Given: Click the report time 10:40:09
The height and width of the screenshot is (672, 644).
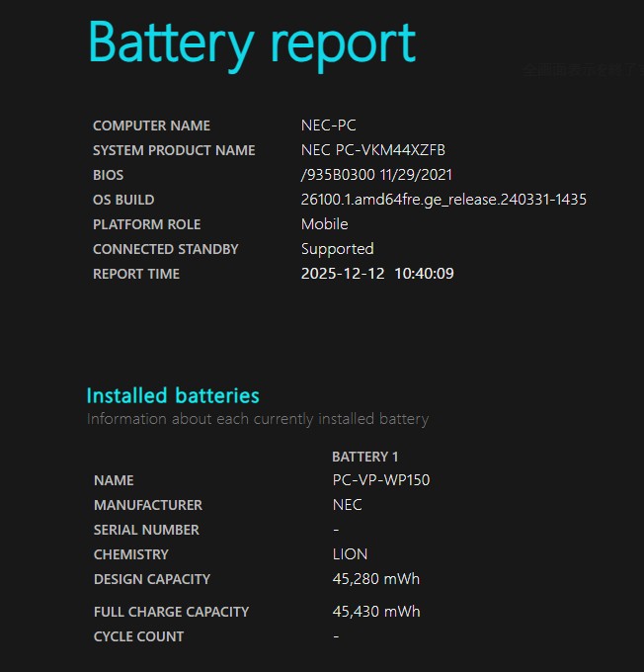Looking at the screenshot, I should pyautogui.click(x=424, y=274).
